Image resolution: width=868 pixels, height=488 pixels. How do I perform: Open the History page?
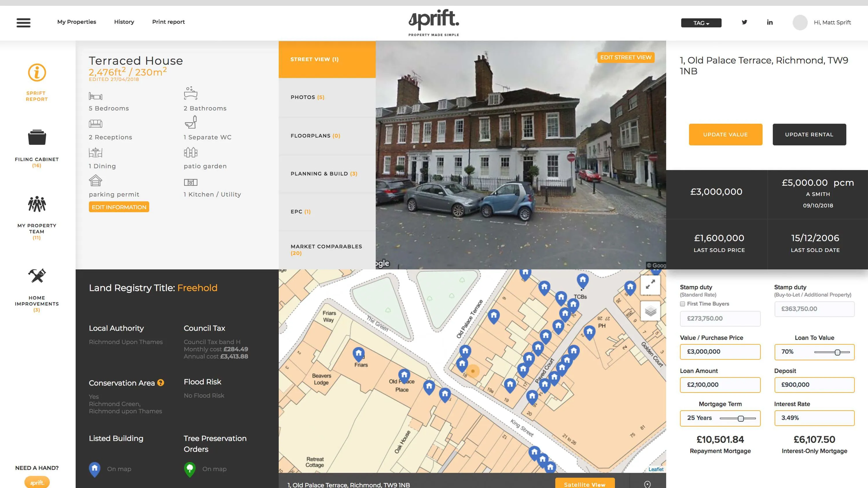124,22
